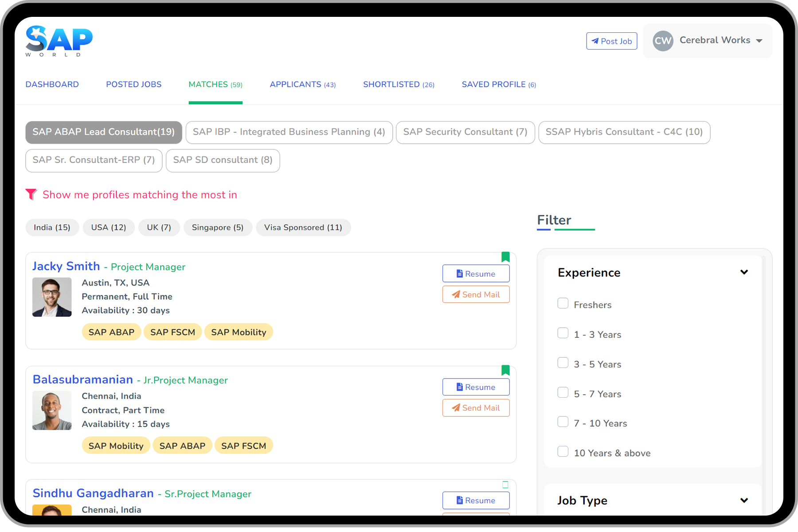Image resolution: width=798 pixels, height=532 pixels.
Task: Filter profiles by USA (12)
Action: [109, 227]
